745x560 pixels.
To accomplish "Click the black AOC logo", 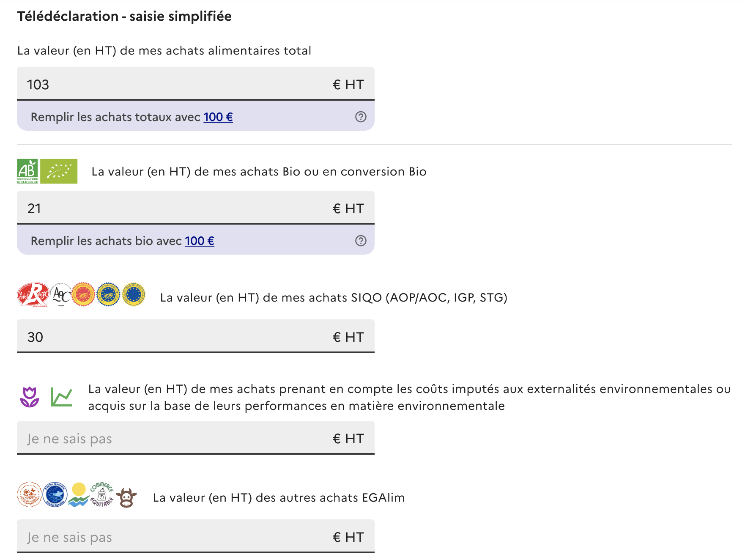I will pyautogui.click(x=61, y=294).
